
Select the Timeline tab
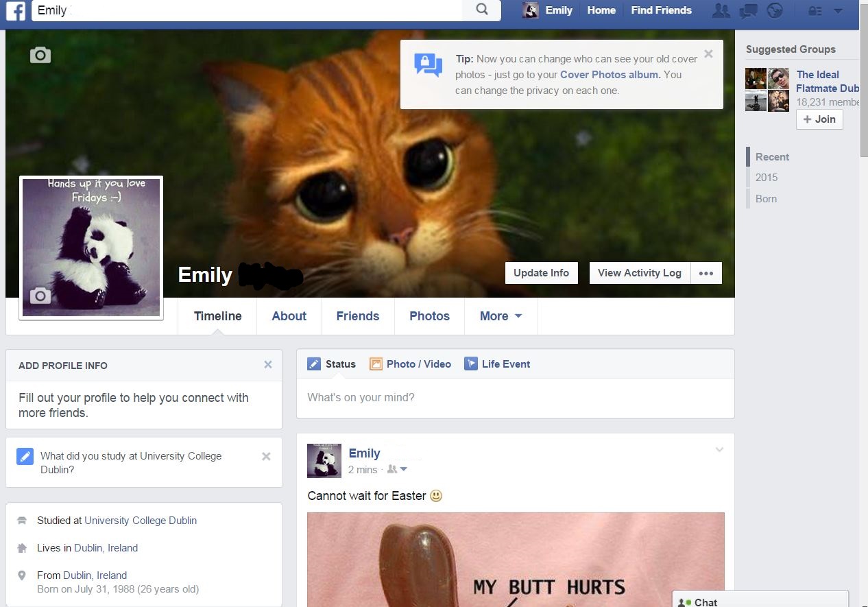point(217,316)
